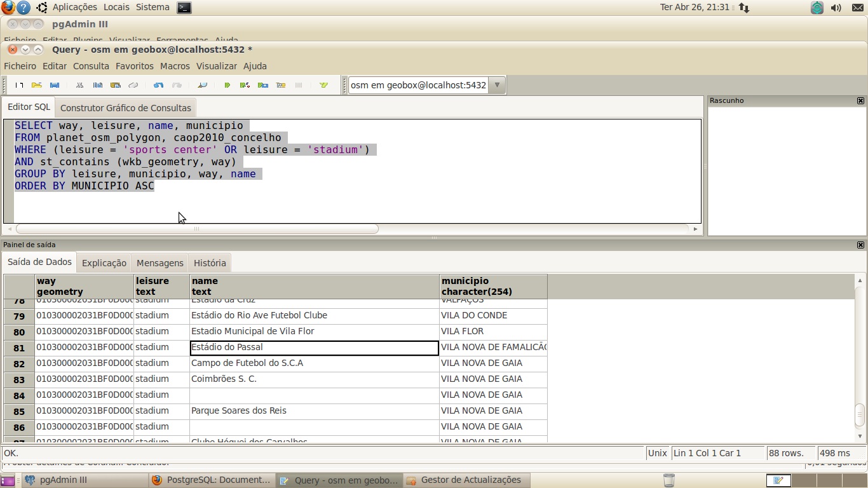Image resolution: width=868 pixels, height=488 pixels.
Task: Select row header 81
Action: click(x=19, y=348)
